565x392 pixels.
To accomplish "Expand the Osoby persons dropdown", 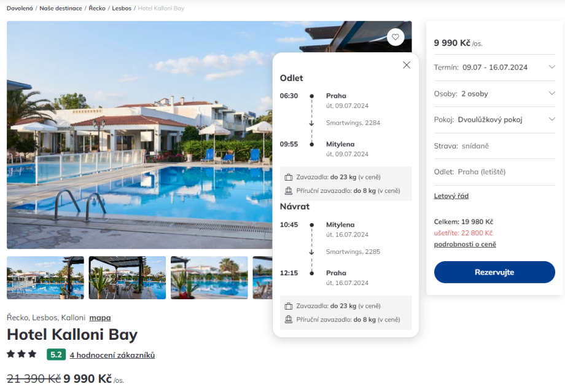I will [x=494, y=94].
